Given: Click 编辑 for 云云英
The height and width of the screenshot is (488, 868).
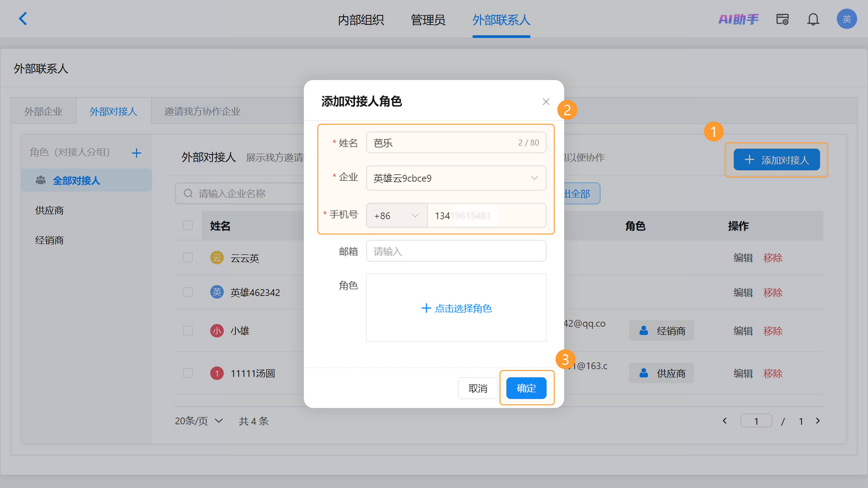Looking at the screenshot, I should pos(743,258).
